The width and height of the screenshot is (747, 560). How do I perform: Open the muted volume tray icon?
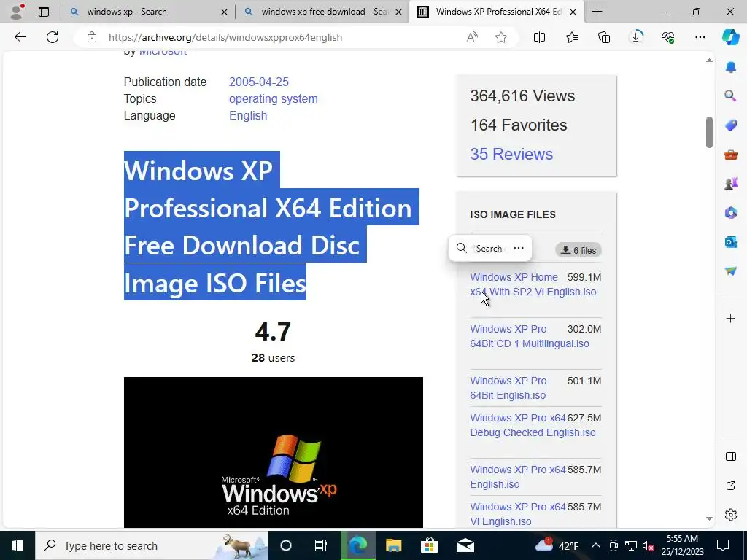pyautogui.click(x=648, y=545)
